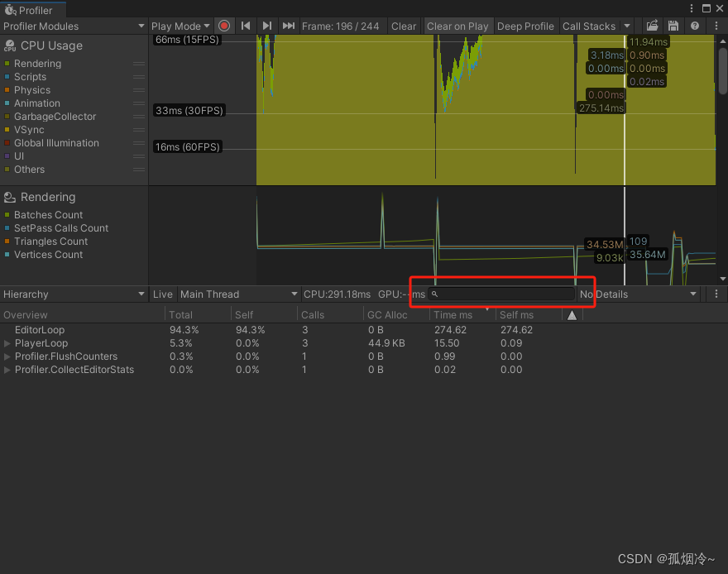Clear the recorded profiler frames
Screen dimensions: 728x574
(404, 26)
